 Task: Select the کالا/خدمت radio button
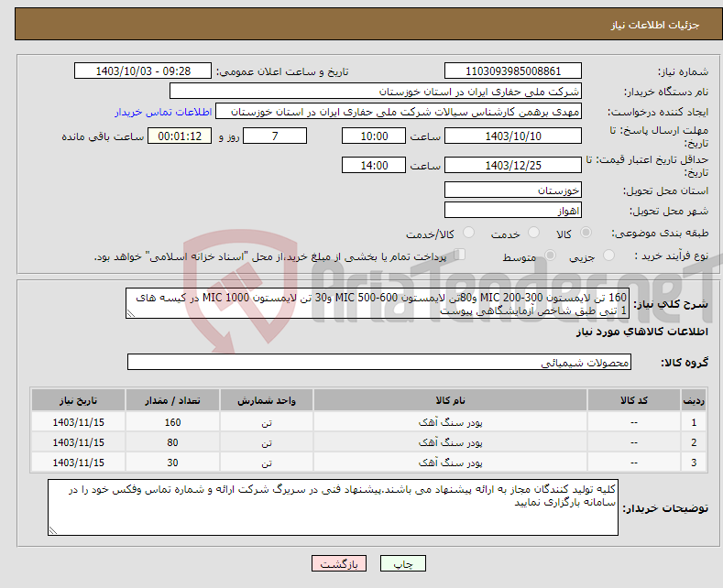(x=468, y=233)
